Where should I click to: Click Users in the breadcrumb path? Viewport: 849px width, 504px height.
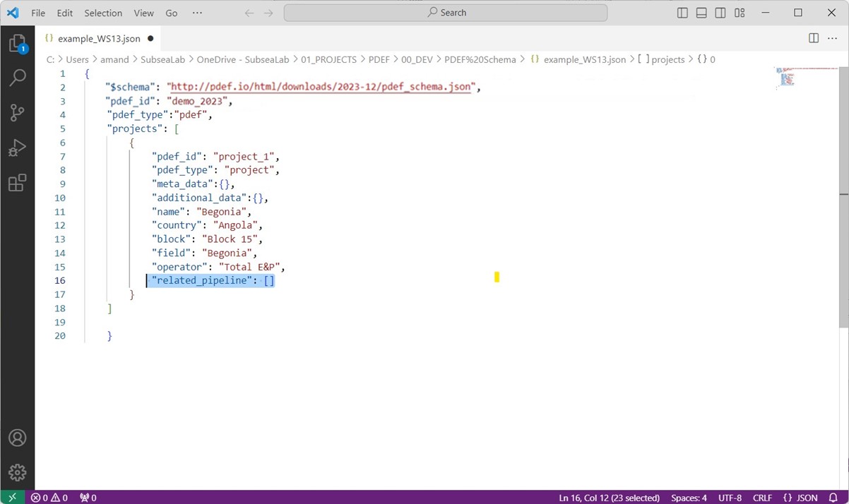tap(78, 59)
